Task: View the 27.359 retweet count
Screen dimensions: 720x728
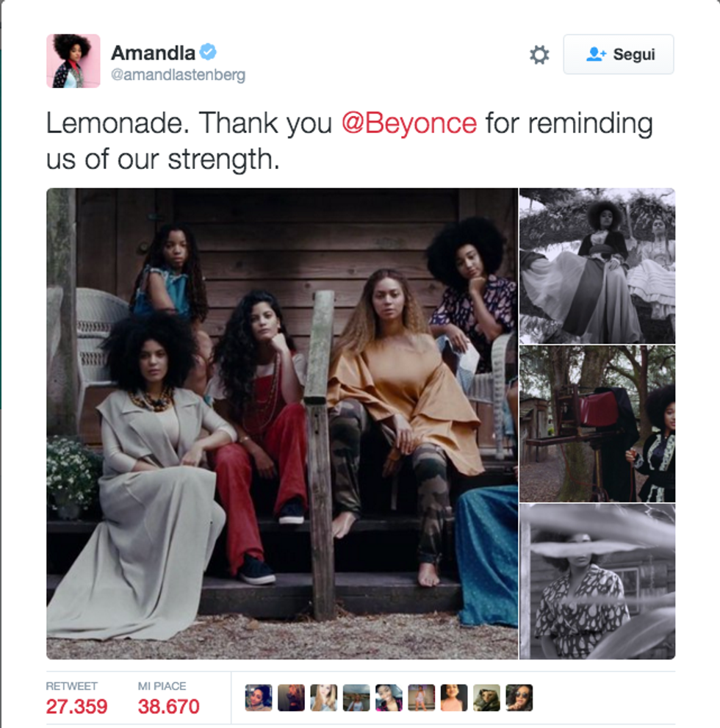Action: pyautogui.click(x=76, y=707)
